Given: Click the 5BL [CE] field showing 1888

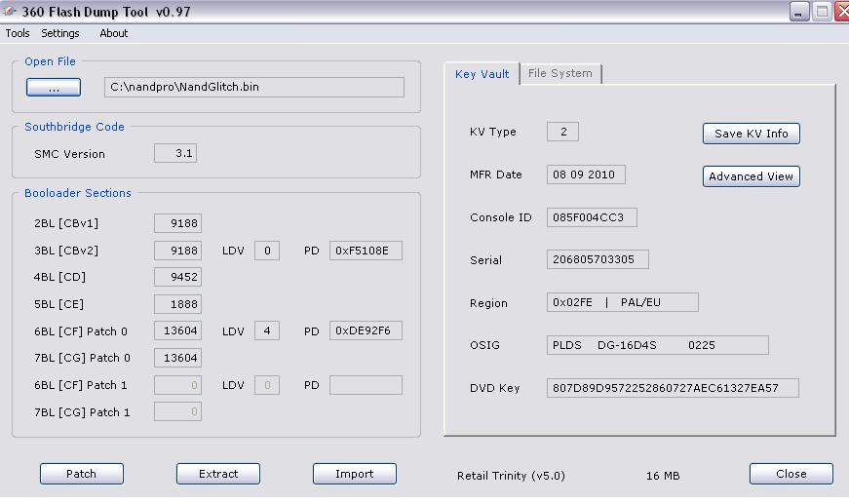Looking at the screenshot, I should click(x=177, y=304).
